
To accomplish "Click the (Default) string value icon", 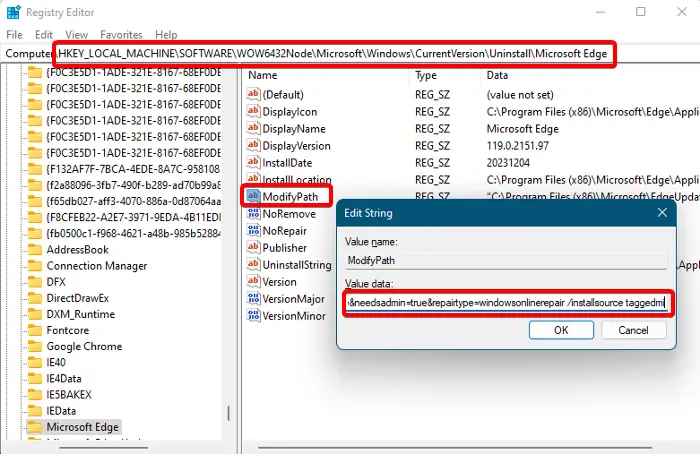I will click(x=253, y=94).
